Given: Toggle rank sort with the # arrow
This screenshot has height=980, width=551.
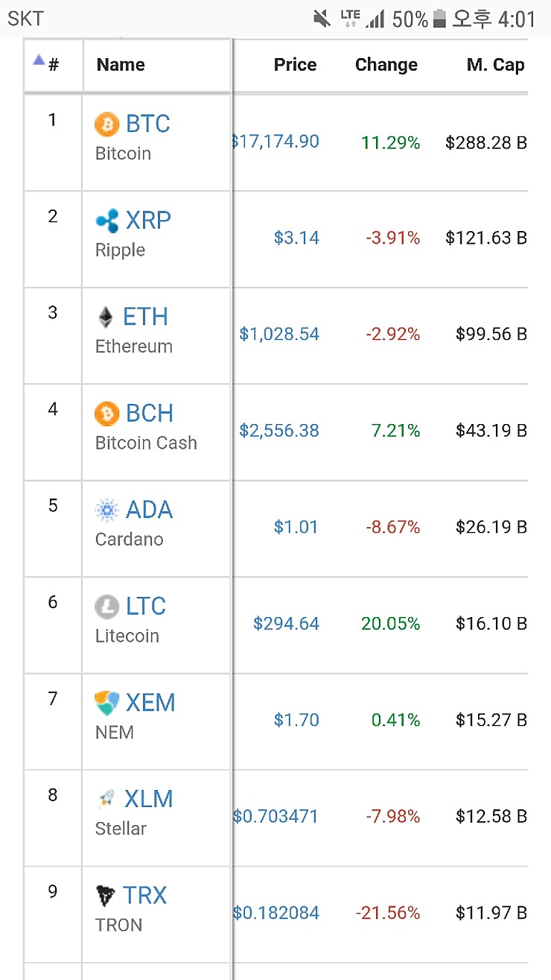Looking at the screenshot, I should pos(45,64).
